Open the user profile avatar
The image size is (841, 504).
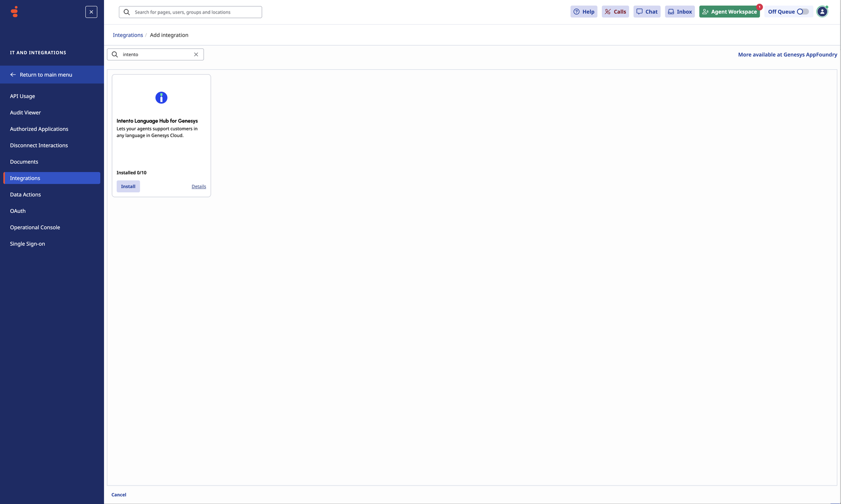pos(822,12)
